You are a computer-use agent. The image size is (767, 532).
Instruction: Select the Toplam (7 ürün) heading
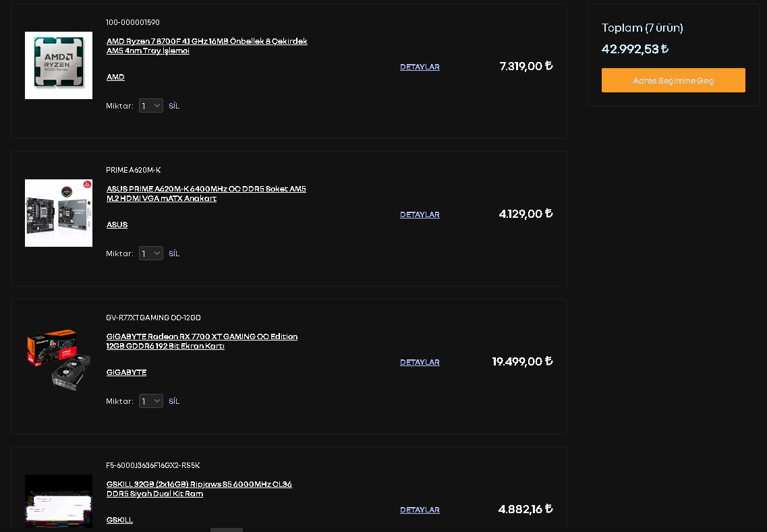[642, 28]
